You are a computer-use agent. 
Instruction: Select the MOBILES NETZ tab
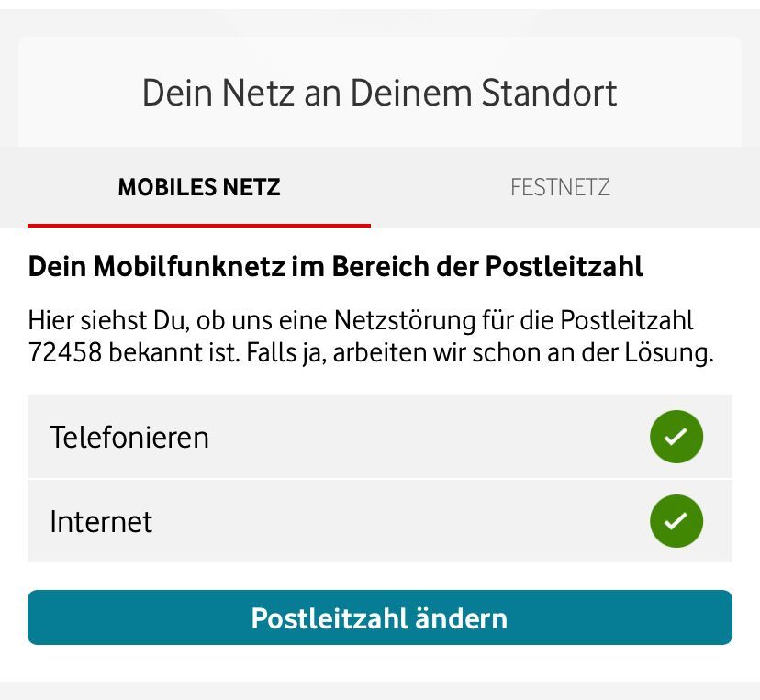tap(199, 187)
